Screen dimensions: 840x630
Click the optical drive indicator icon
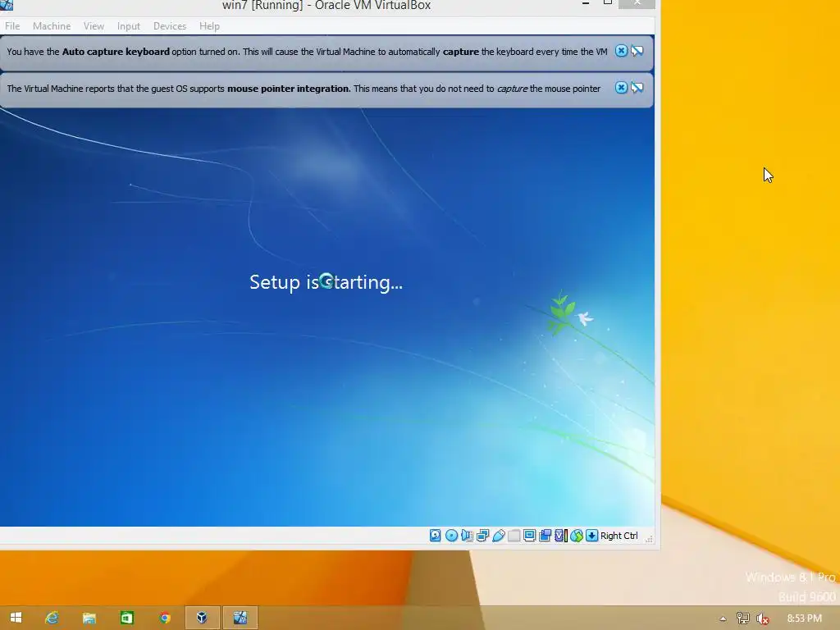point(452,535)
